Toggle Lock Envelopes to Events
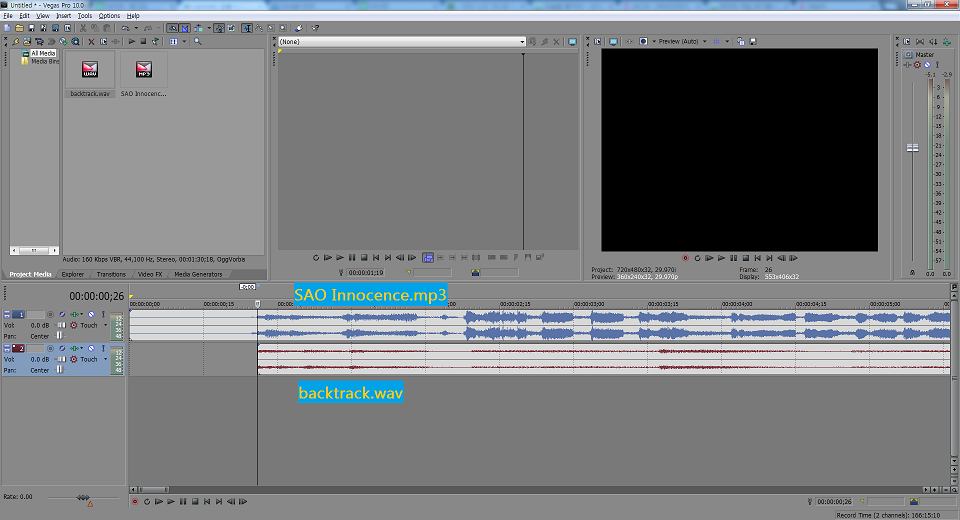 pyautogui.click(x=219, y=28)
